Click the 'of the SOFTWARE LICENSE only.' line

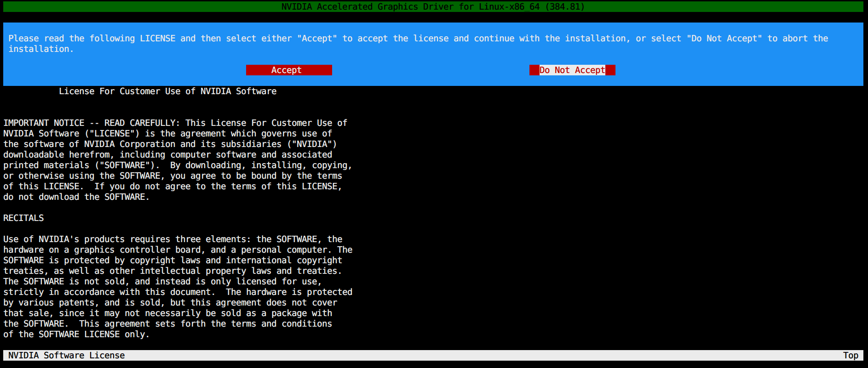[76, 334]
